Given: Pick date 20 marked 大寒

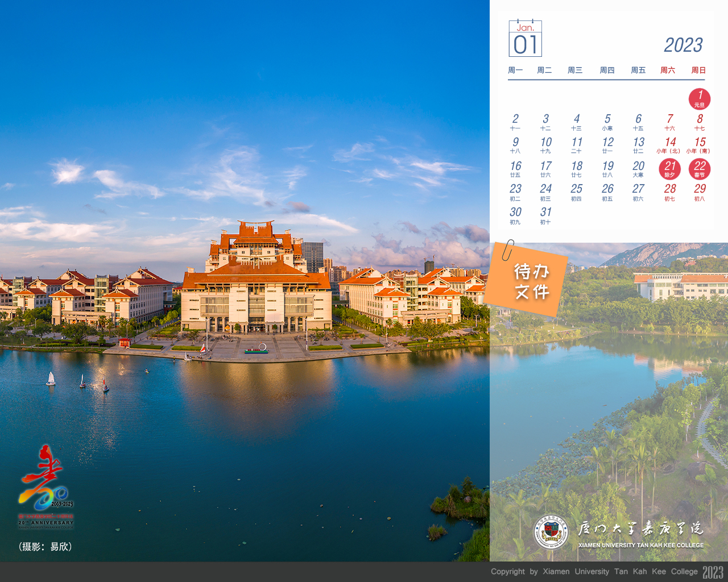Looking at the screenshot, I should [638, 169].
